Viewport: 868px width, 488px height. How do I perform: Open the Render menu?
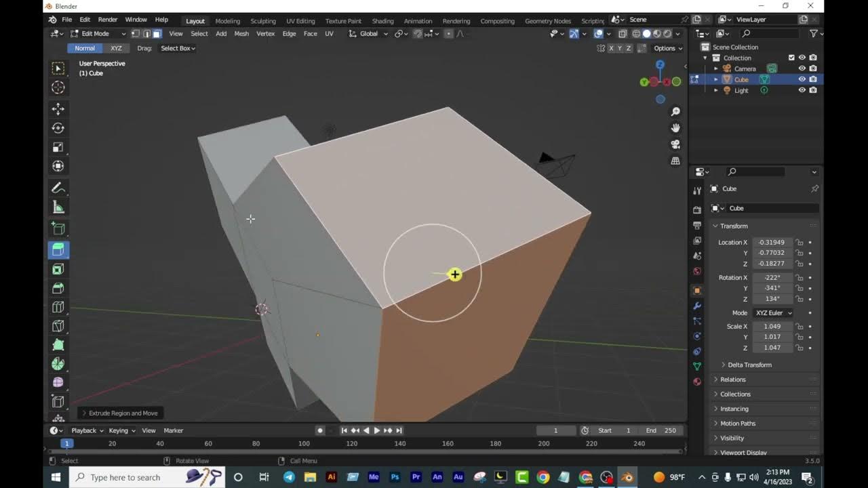(107, 20)
